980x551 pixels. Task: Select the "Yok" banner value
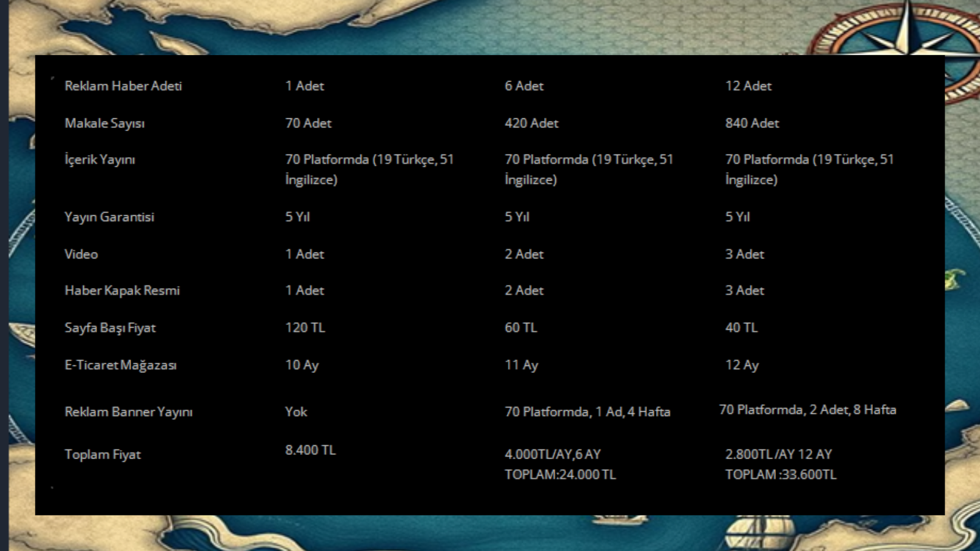[x=296, y=412]
